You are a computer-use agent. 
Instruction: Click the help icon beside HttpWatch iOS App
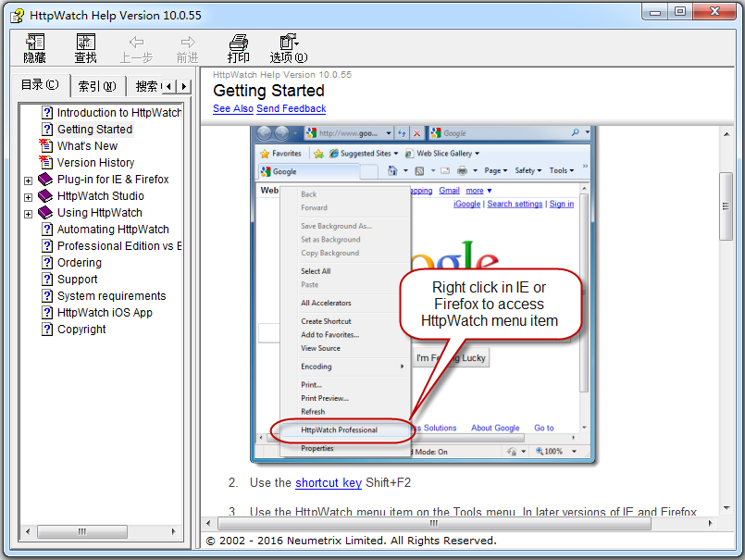point(47,313)
